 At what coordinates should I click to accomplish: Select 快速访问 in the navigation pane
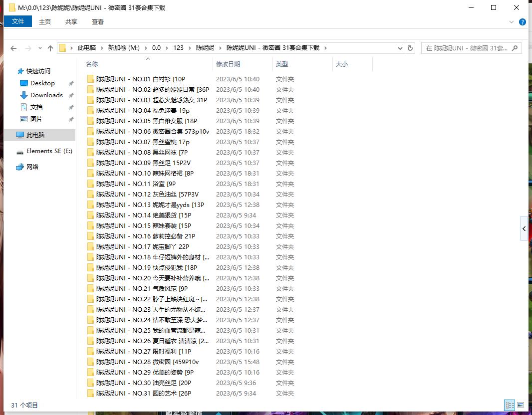[38, 71]
